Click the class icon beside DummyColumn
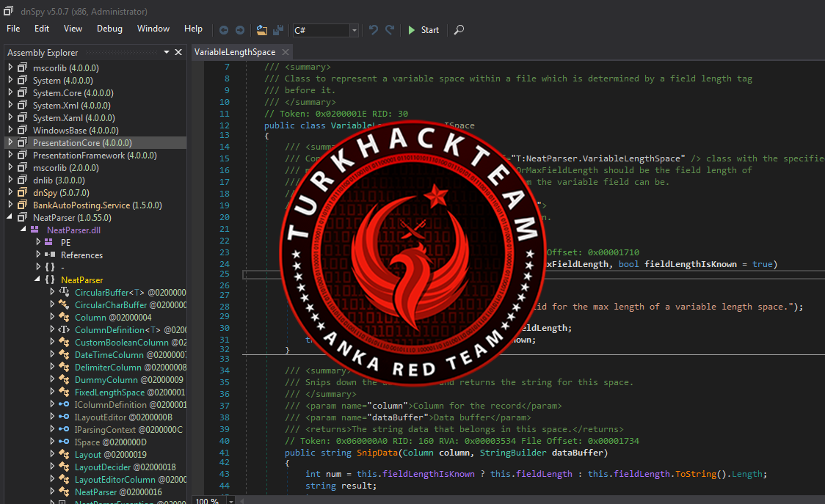 [x=64, y=379]
